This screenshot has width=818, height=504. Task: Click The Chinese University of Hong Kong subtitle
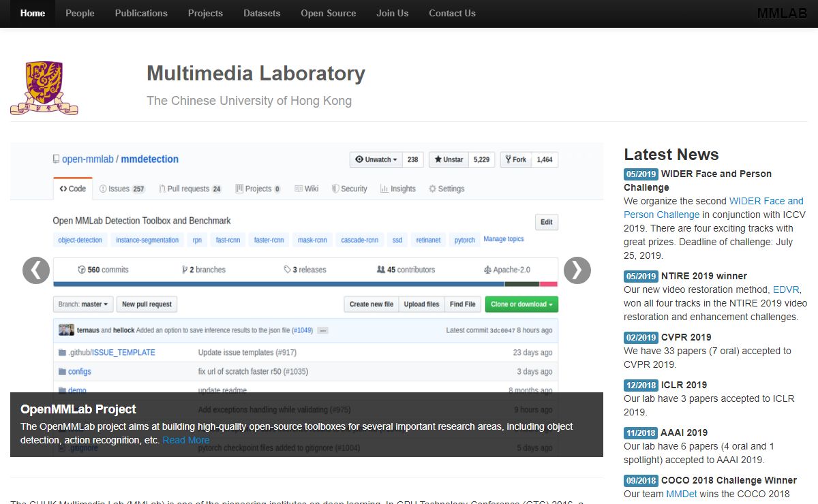point(249,101)
